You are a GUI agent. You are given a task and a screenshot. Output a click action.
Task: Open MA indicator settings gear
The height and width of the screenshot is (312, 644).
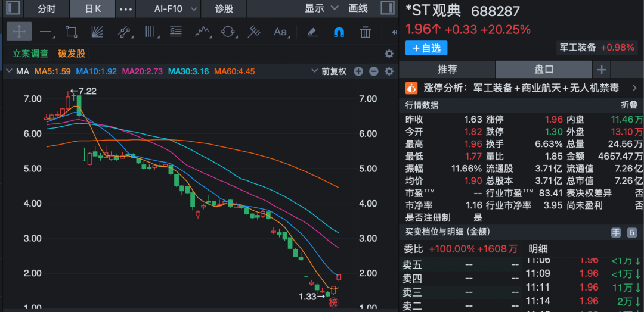(389, 71)
